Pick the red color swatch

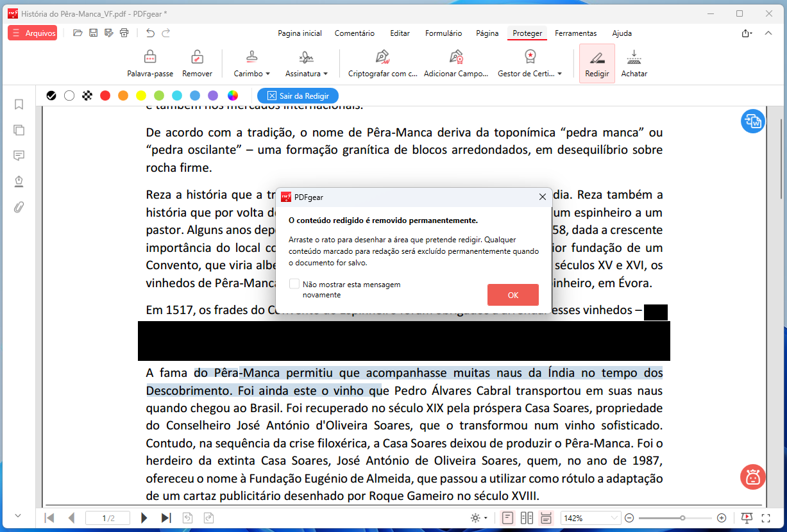(x=105, y=96)
